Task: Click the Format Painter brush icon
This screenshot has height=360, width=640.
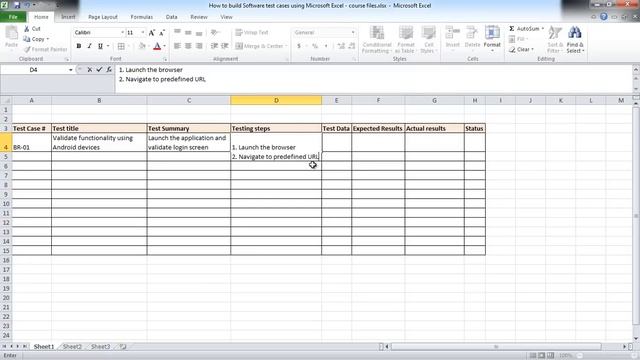Action: click(27, 49)
